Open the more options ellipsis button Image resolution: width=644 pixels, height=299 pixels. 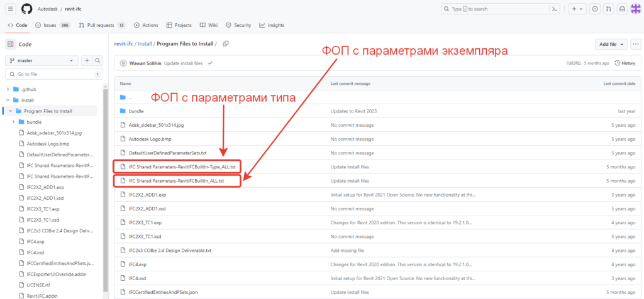point(636,44)
